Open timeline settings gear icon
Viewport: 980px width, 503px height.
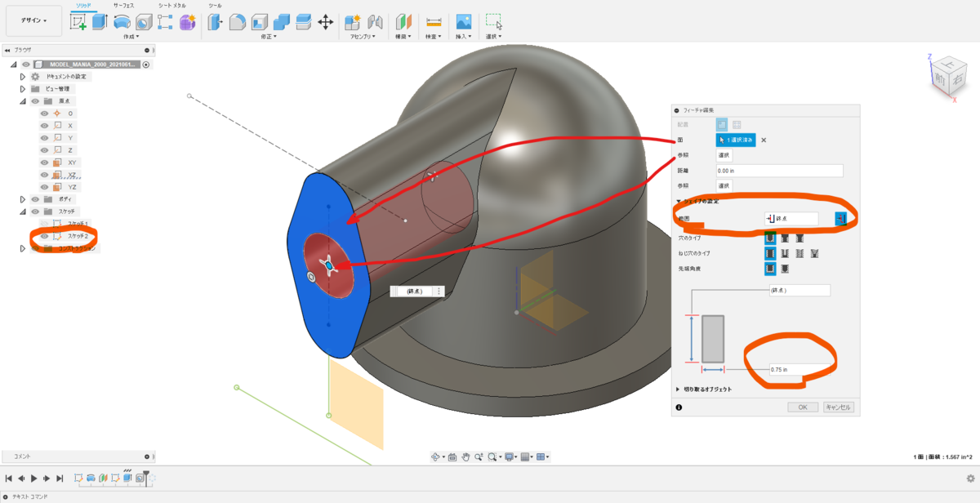[x=970, y=479]
